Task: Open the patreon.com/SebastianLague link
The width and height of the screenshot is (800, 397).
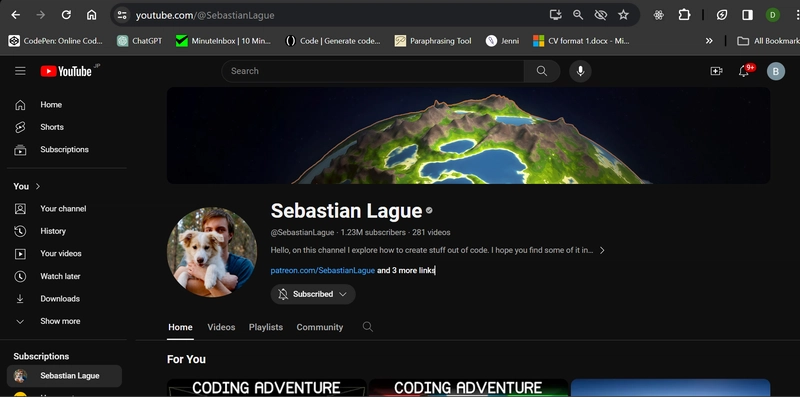Action: click(x=322, y=270)
